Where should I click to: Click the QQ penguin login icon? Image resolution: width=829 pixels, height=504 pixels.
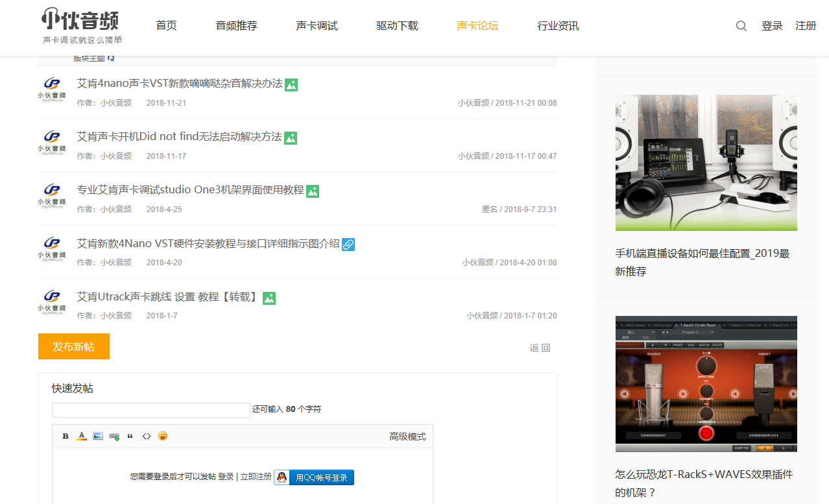coord(282,477)
